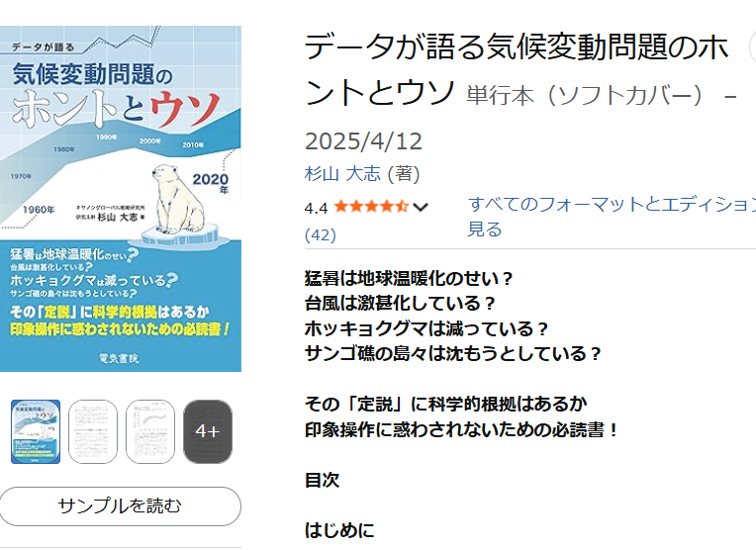Select the first cover thumbnail

(x=36, y=431)
